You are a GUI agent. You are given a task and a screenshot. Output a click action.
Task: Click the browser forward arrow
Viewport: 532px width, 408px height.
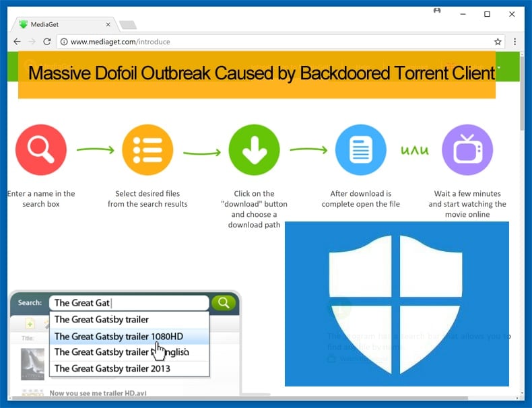(x=32, y=42)
